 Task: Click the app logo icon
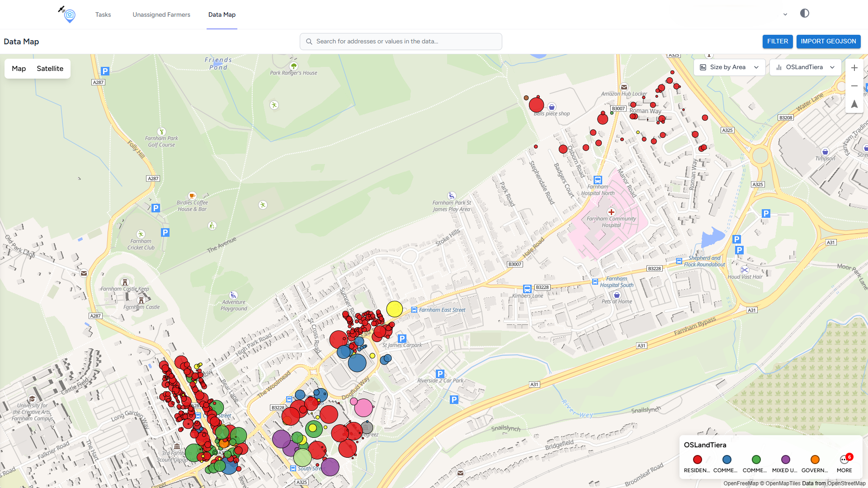(x=68, y=14)
